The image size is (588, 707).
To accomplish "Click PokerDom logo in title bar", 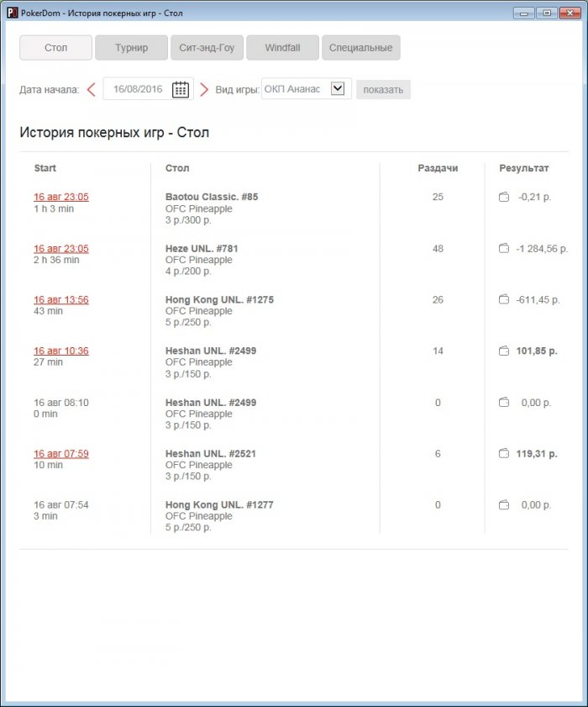I will (x=12, y=13).
